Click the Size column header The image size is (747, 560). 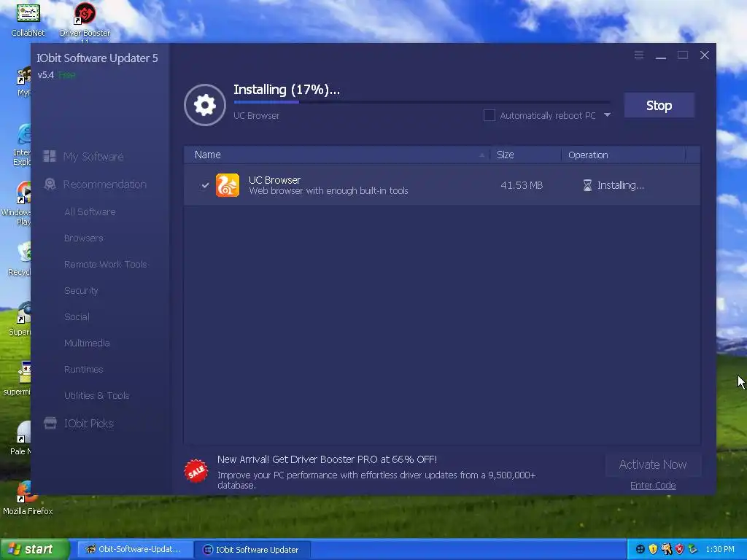click(525, 155)
